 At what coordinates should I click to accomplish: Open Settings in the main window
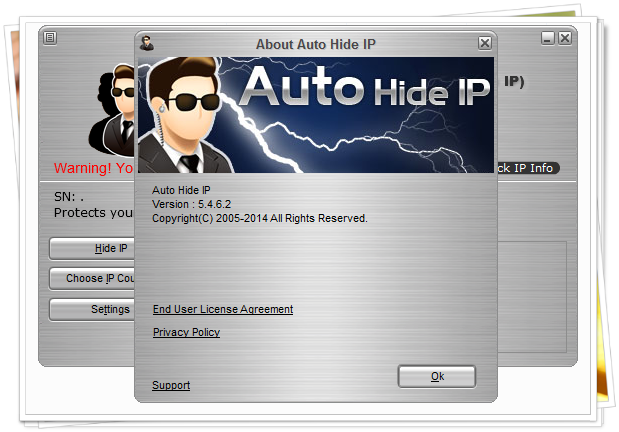click(92, 309)
